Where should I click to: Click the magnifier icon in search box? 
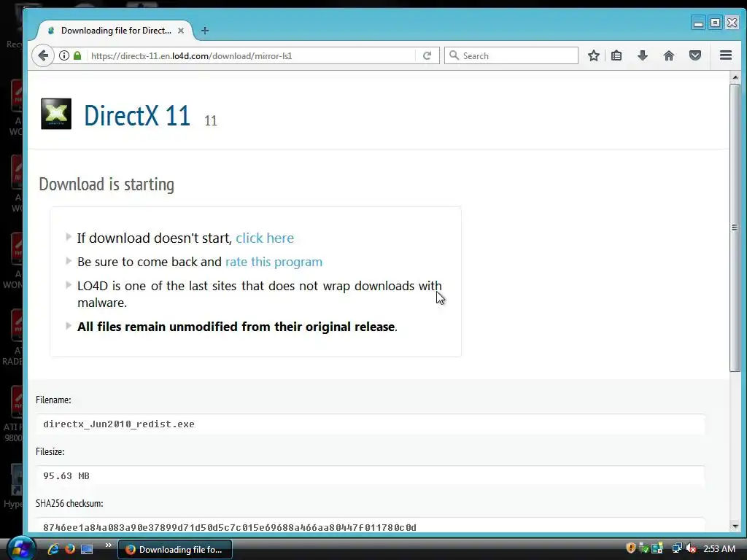click(454, 55)
